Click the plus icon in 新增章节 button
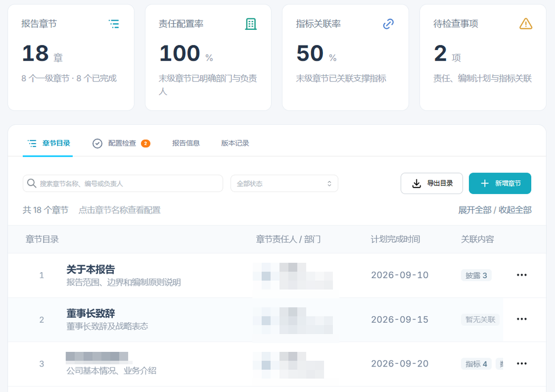The height and width of the screenshot is (392, 555). (x=485, y=183)
